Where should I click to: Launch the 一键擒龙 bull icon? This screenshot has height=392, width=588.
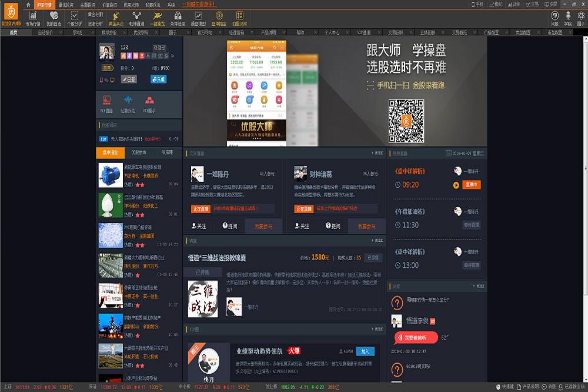[x=157, y=18]
